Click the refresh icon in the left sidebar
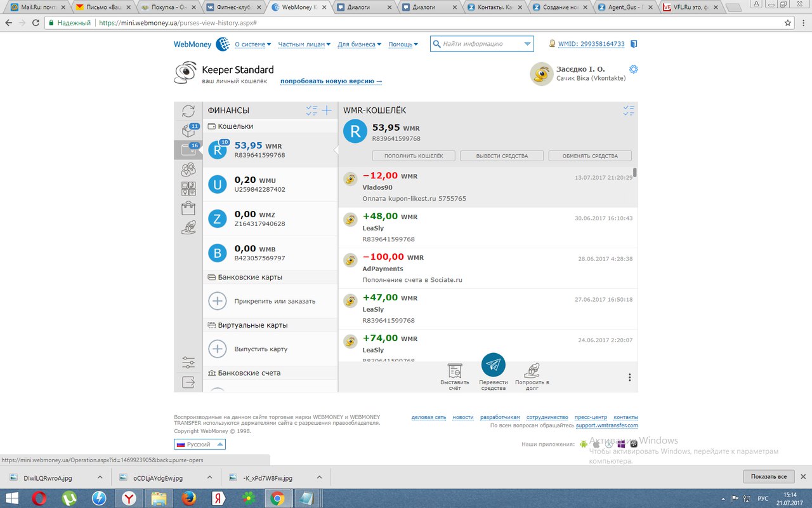 [188, 111]
